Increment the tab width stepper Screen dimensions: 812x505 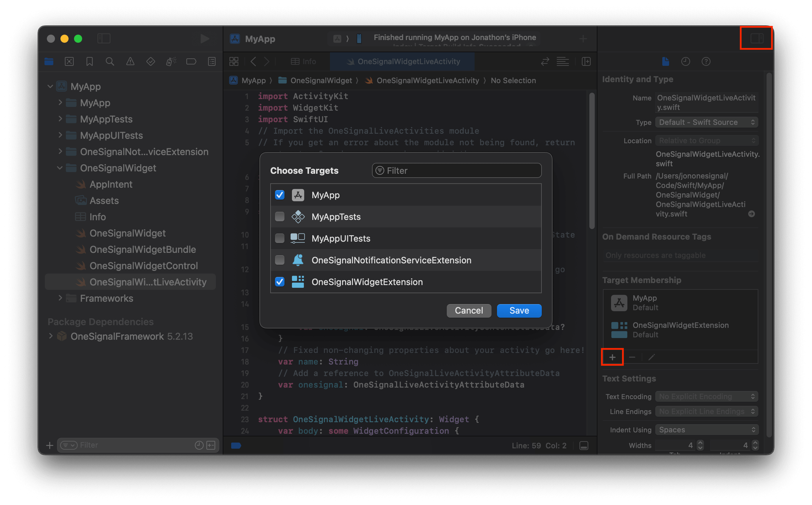pos(700,442)
